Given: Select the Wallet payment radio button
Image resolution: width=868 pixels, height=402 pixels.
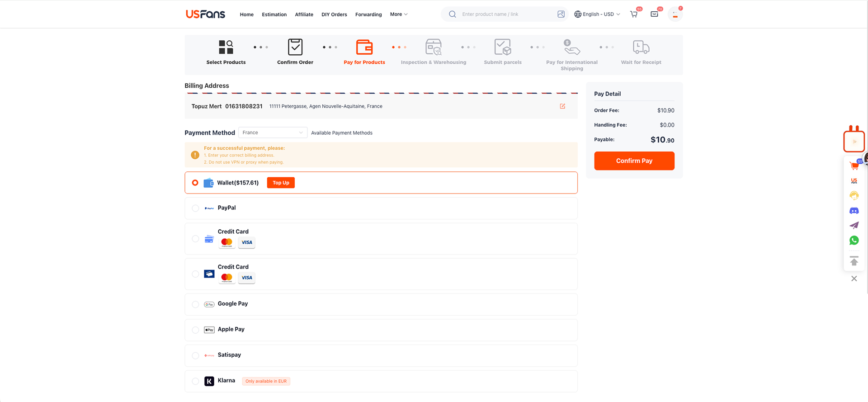Looking at the screenshot, I should [x=195, y=183].
